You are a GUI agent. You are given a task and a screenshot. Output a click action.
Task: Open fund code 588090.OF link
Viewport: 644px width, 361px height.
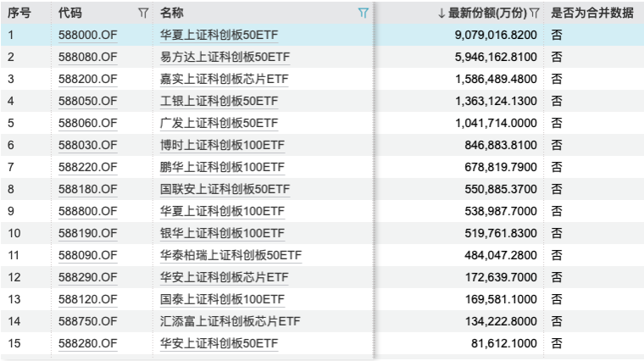(x=88, y=255)
